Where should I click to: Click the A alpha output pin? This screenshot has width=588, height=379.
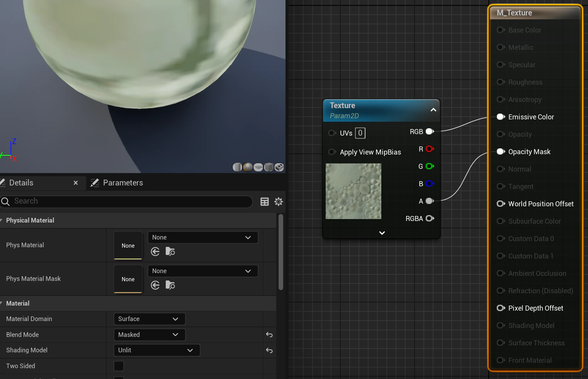tap(430, 201)
